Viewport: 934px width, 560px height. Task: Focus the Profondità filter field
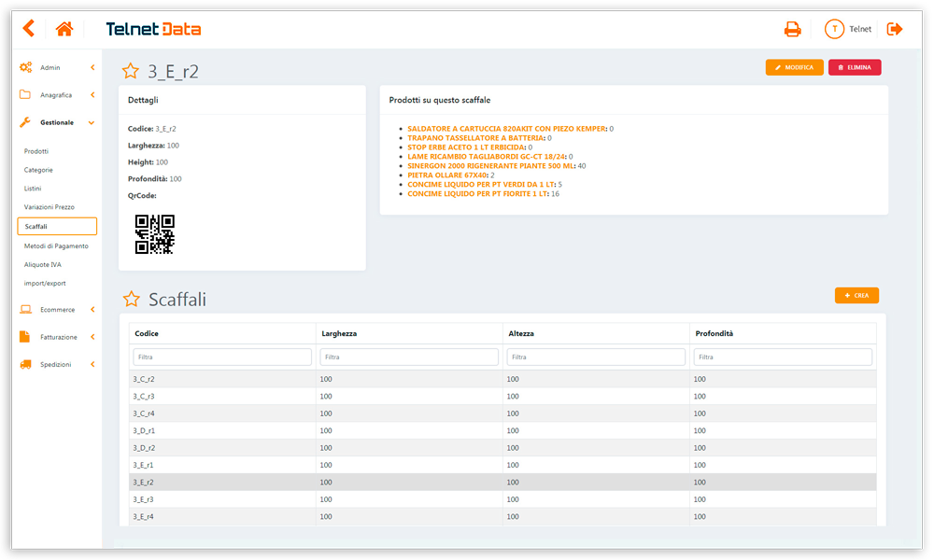tap(783, 357)
